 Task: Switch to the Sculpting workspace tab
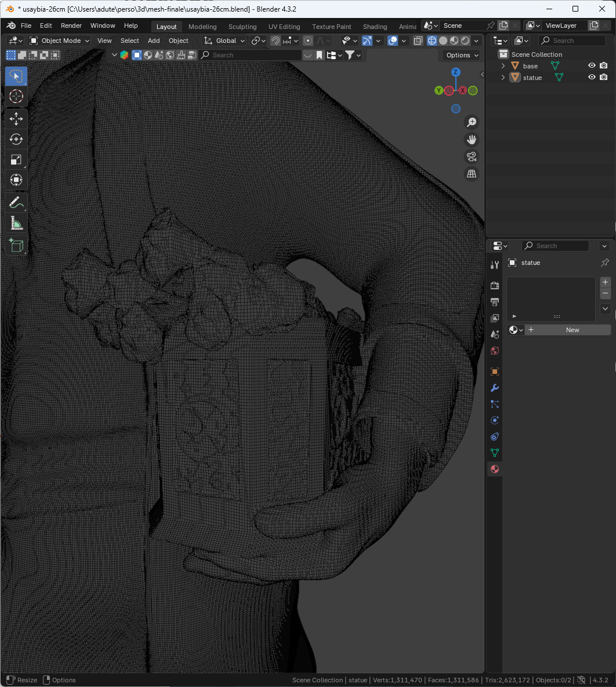pyautogui.click(x=242, y=27)
